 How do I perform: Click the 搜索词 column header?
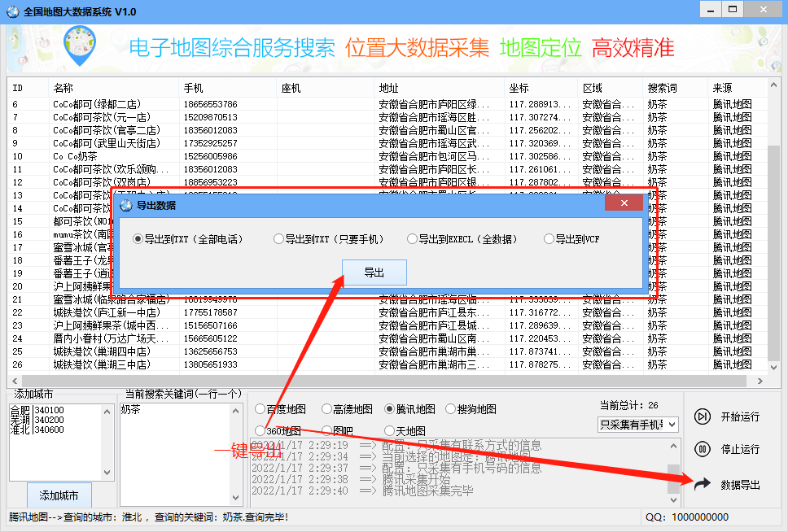[675, 88]
